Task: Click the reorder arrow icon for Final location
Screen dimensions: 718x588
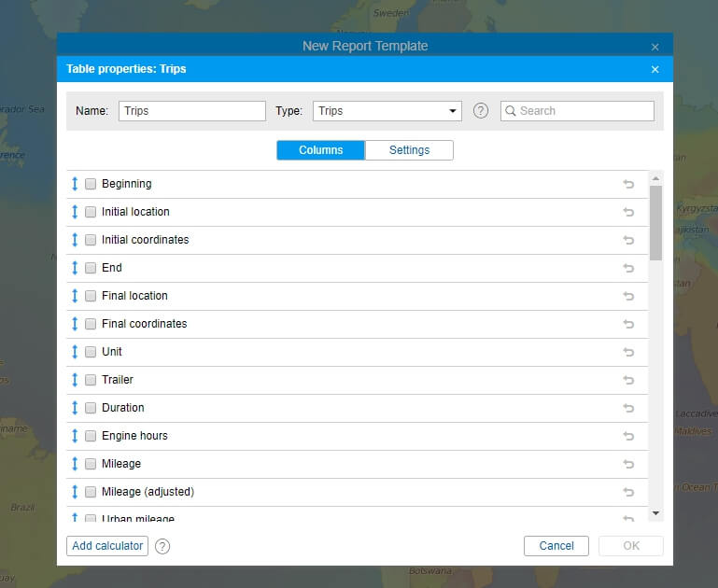Action: pyautogui.click(x=75, y=296)
